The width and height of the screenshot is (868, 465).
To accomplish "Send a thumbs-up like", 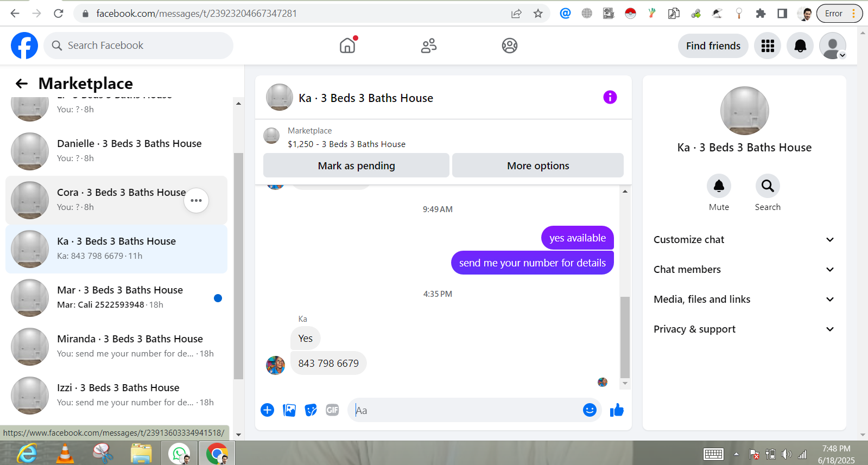I will (x=617, y=410).
